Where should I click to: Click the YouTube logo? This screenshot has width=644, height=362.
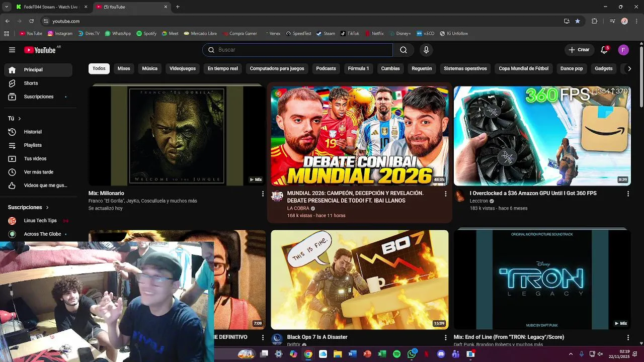40,50
